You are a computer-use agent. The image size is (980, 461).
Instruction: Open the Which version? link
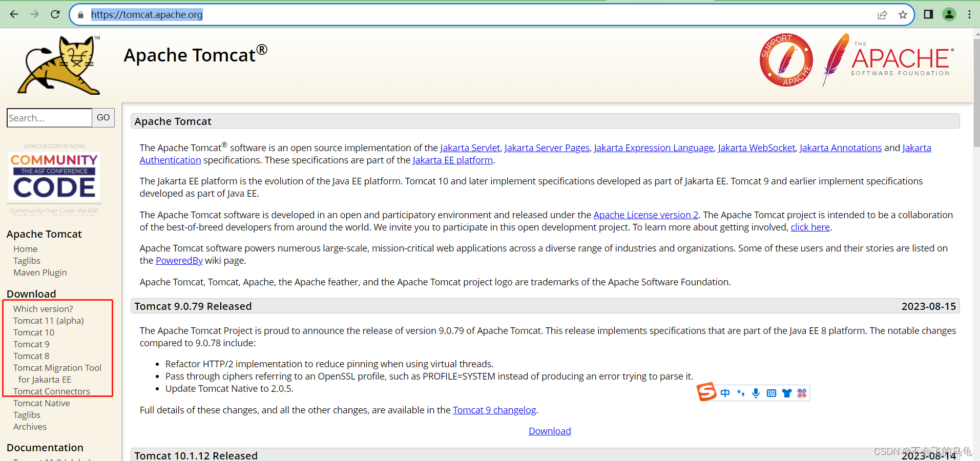(x=43, y=309)
